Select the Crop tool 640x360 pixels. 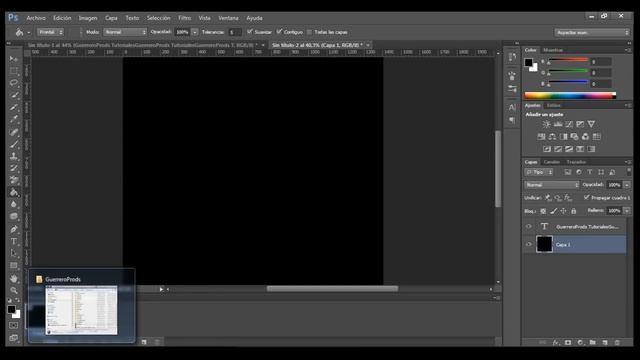click(13, 107)
